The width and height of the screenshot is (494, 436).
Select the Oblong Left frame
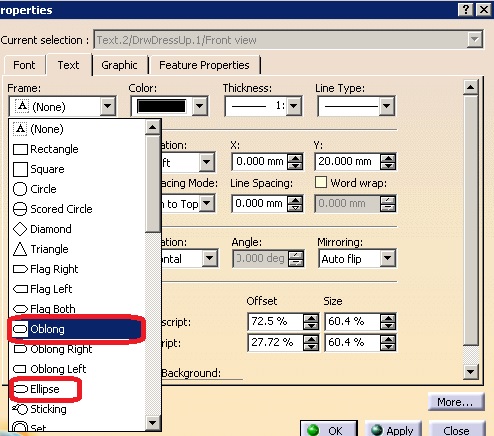(20, 369)
